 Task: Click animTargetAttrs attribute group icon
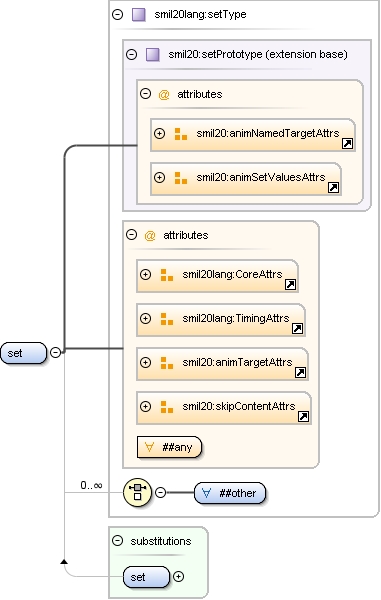[167, 363]
